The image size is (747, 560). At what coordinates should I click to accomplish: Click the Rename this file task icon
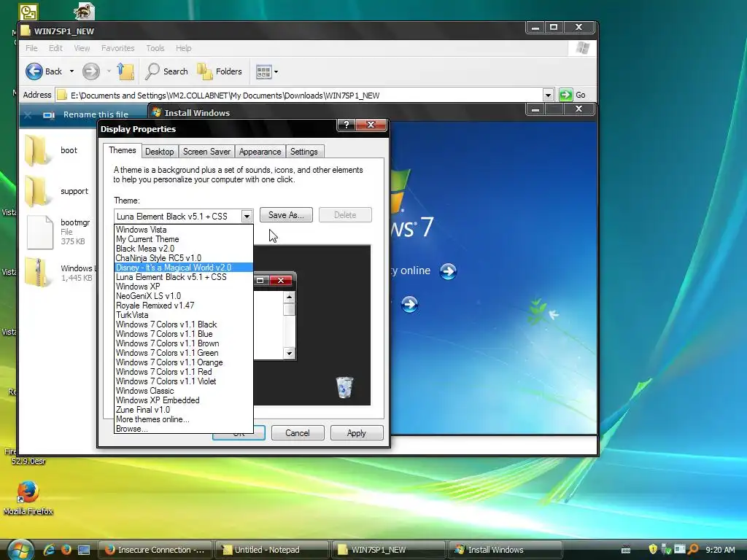click(x=49, y=114)
